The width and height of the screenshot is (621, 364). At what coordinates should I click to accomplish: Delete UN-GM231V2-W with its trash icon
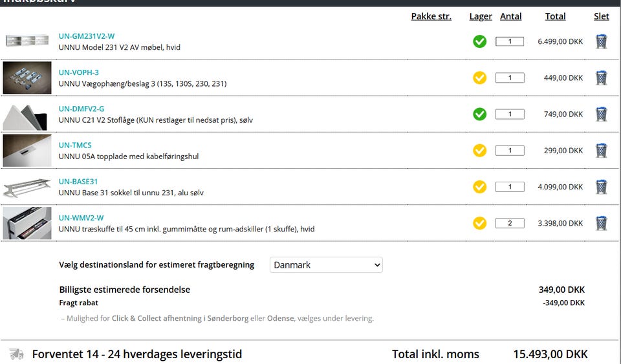coord(601,42)
